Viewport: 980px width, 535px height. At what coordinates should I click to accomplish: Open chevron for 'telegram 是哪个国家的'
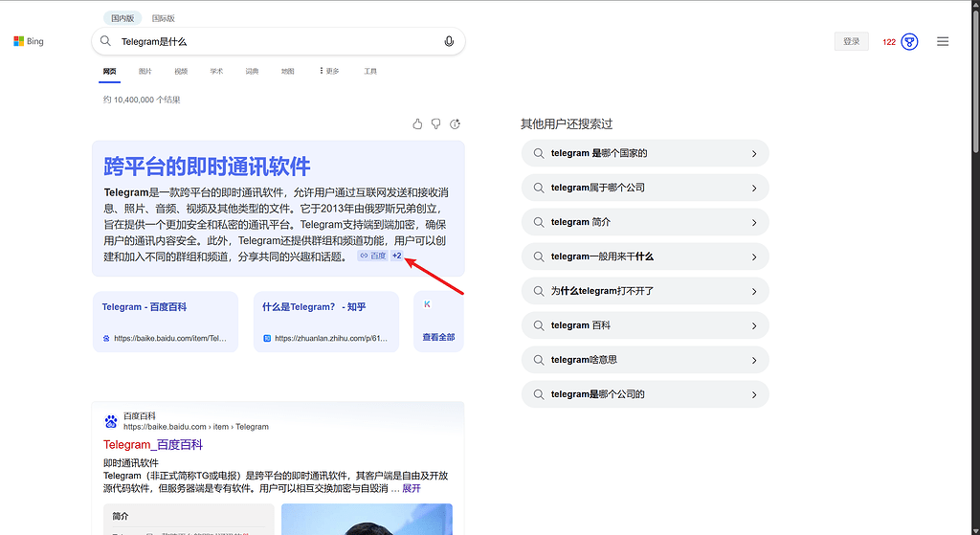pyautogui.click(x=754, y=154)
